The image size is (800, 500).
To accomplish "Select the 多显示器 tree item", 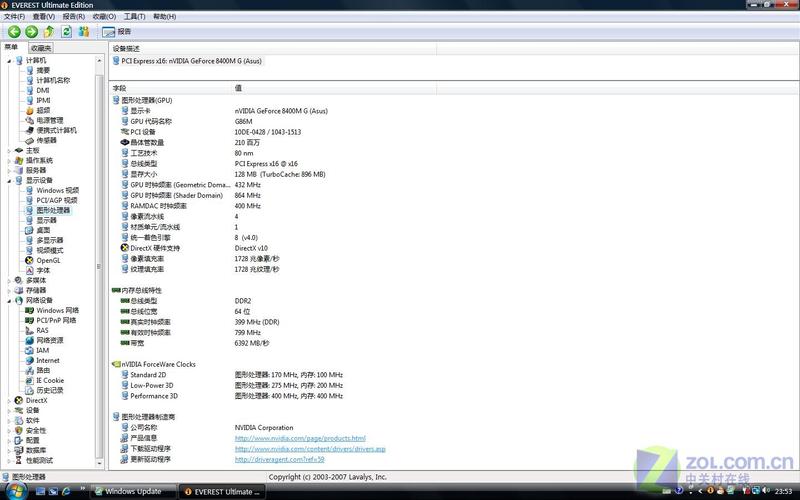I will [49, 240].
